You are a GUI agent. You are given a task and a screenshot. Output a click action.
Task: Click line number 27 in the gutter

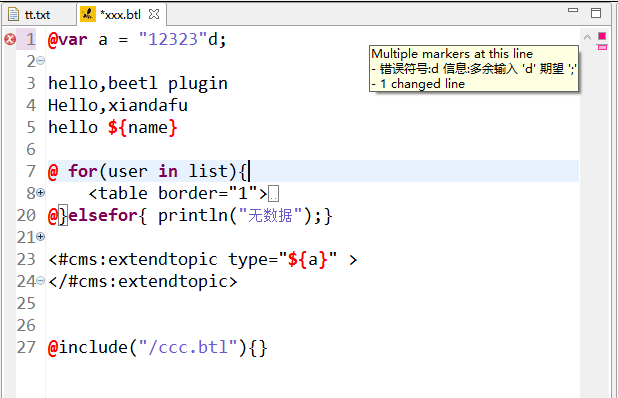point(26,348)
